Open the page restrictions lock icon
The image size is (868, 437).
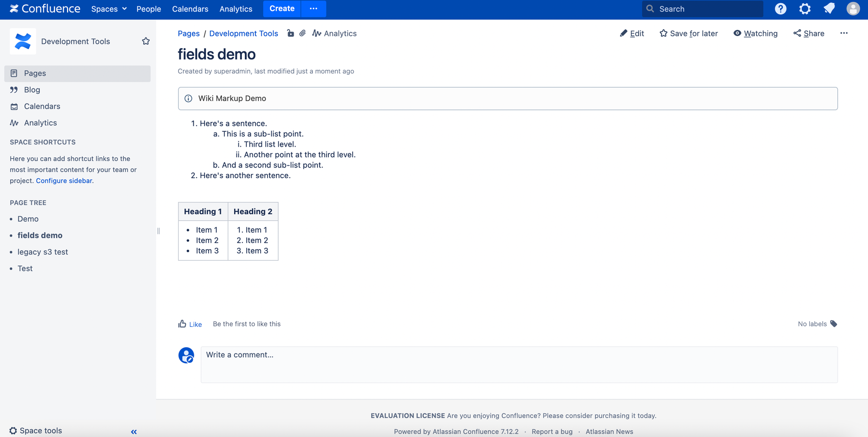pos(290,33)
